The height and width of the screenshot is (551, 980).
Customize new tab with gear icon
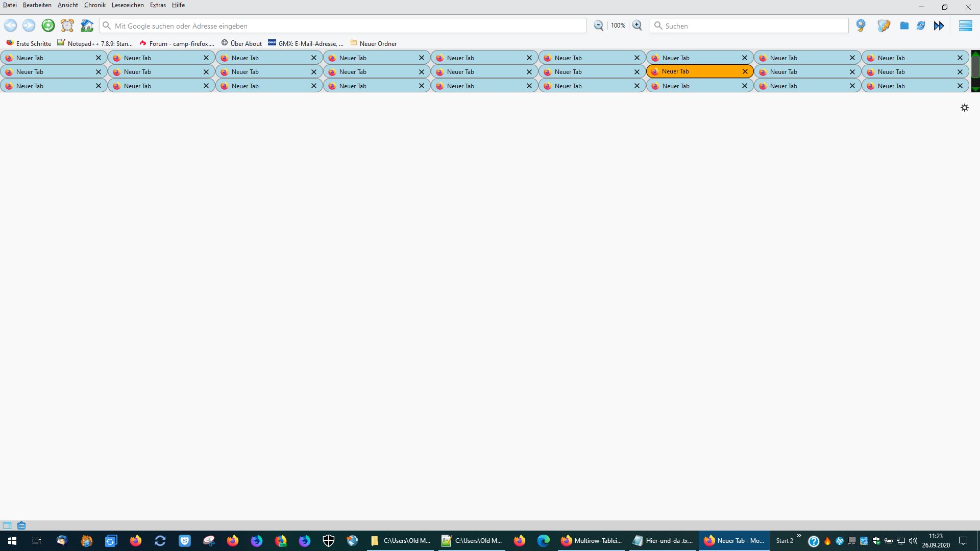click(964, 108)
